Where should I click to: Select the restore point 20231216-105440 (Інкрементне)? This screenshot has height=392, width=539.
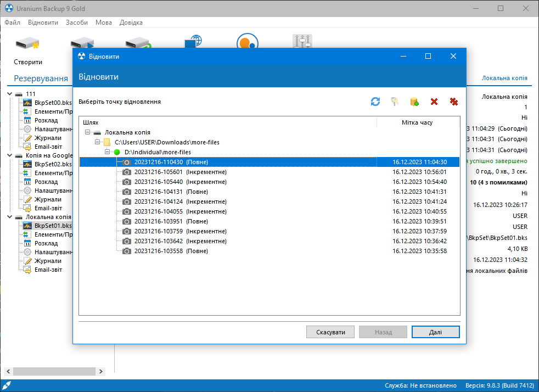click(x=269, y=182)
